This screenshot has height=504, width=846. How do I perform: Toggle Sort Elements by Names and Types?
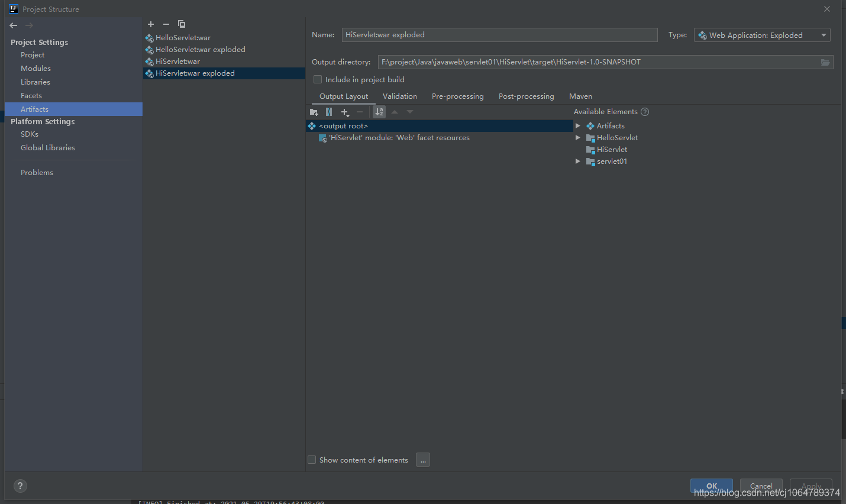point(379,112)
